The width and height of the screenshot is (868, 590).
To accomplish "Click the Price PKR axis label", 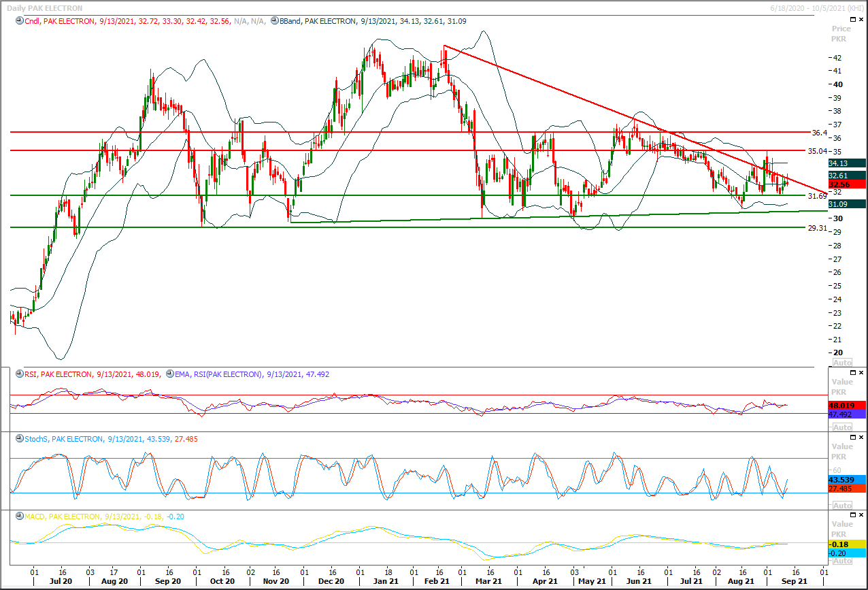I will click(841, 34).
